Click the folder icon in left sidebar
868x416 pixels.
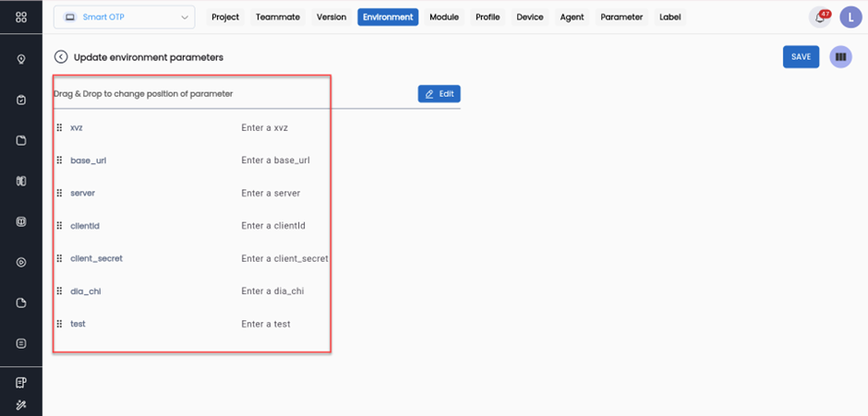pos(21,140)
